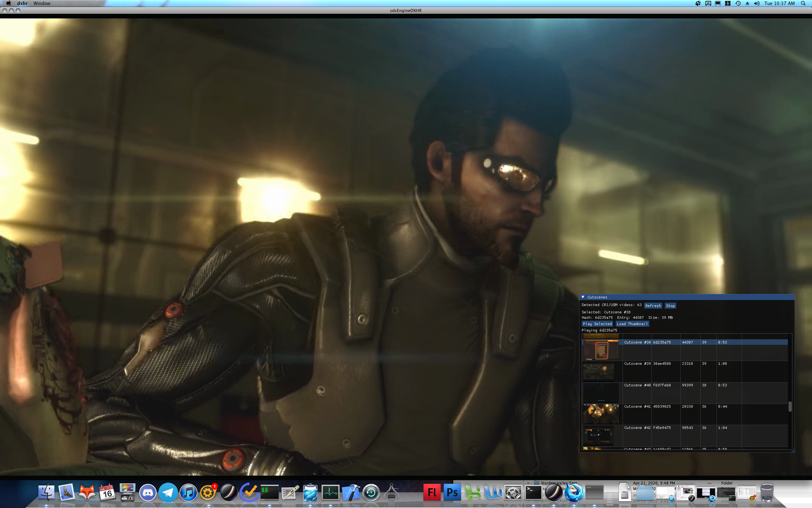Open the blue folder stack in Dock

[645, 492]
